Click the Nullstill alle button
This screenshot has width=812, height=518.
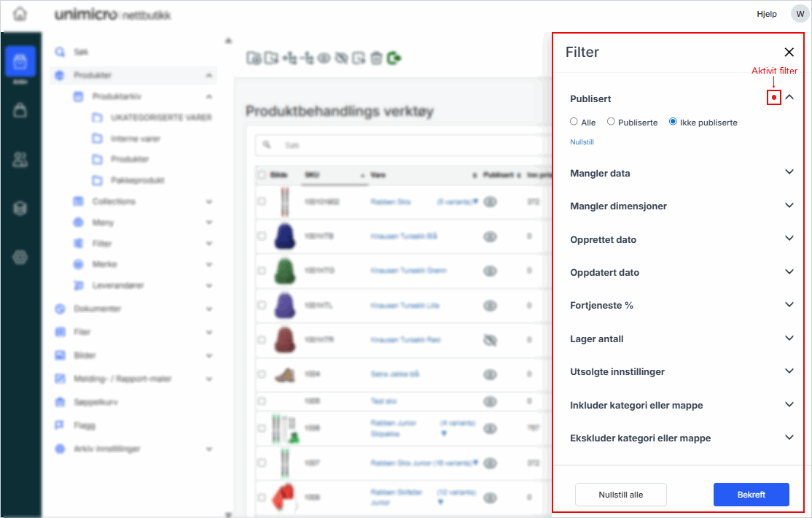[x=620, y=494]
